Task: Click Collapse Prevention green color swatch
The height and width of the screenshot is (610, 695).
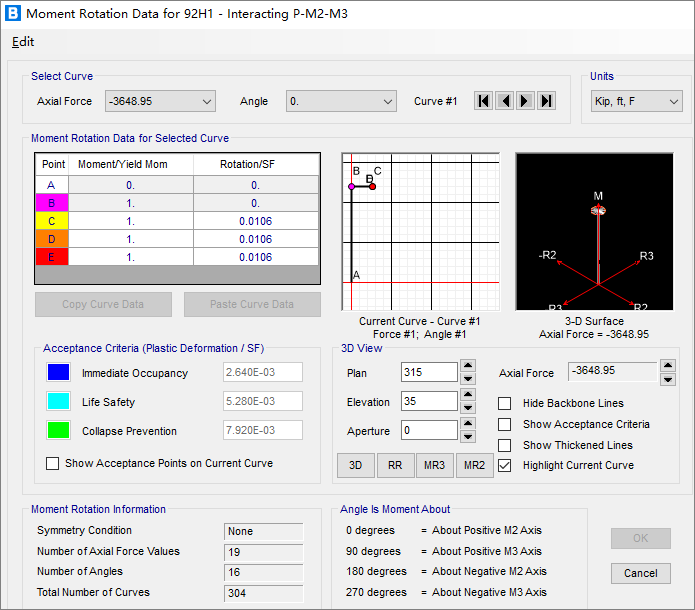Action: pyautogui.click(x=59, y=430)
